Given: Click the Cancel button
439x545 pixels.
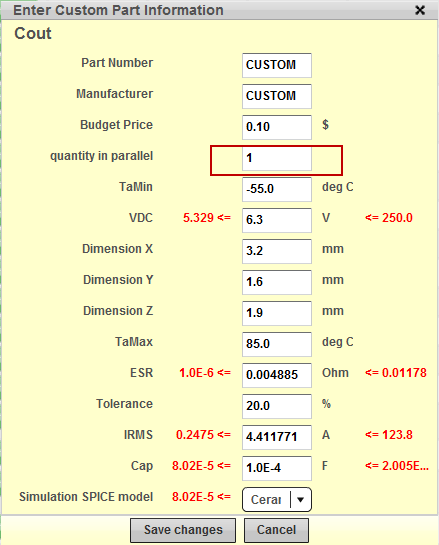Looking at the screenshot, I should pos(276,530).
